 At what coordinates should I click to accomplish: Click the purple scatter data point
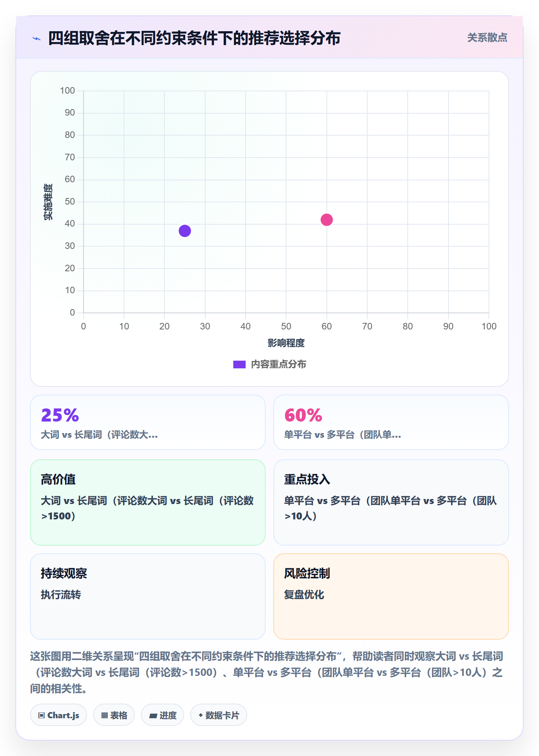tap(185, 231)
